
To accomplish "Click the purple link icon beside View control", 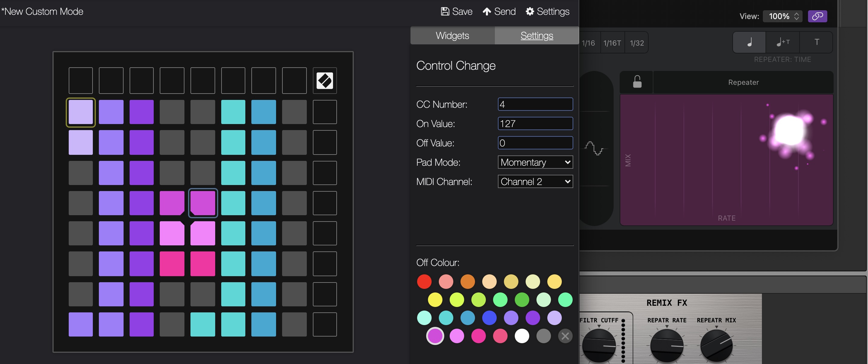I will [817, 16].
